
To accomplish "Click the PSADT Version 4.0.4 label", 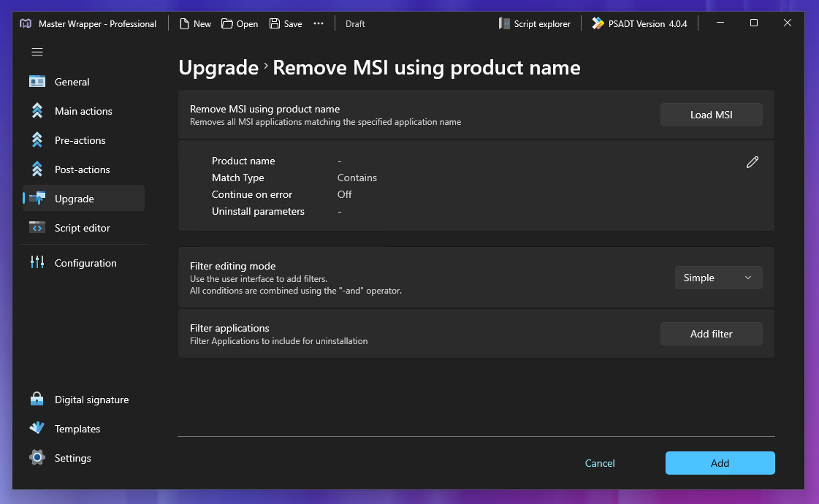I will [x=648, y=24].
